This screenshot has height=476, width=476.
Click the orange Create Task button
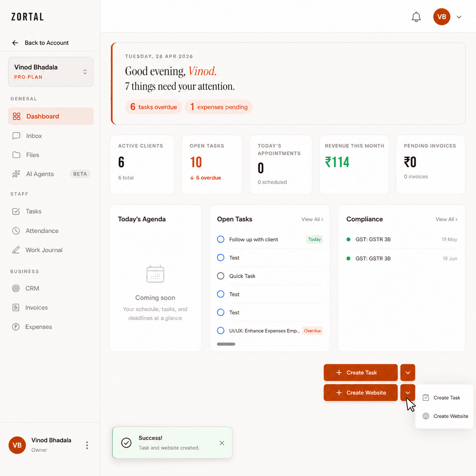tap(361, 372)
